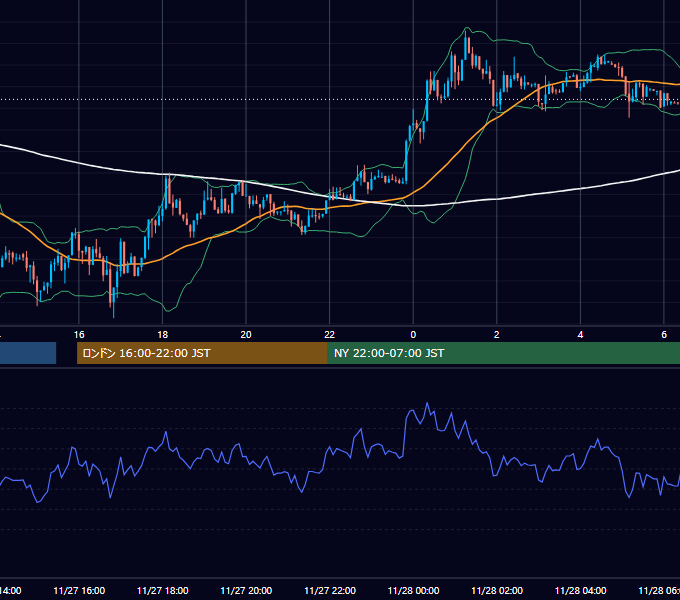Click the 11/28 02:00 time label

point(497,590)
